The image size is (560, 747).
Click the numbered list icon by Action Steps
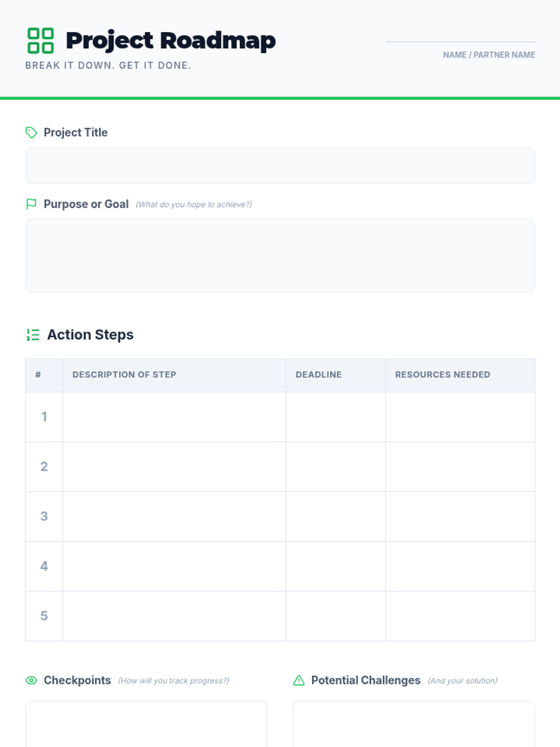[x=33, y=335]
